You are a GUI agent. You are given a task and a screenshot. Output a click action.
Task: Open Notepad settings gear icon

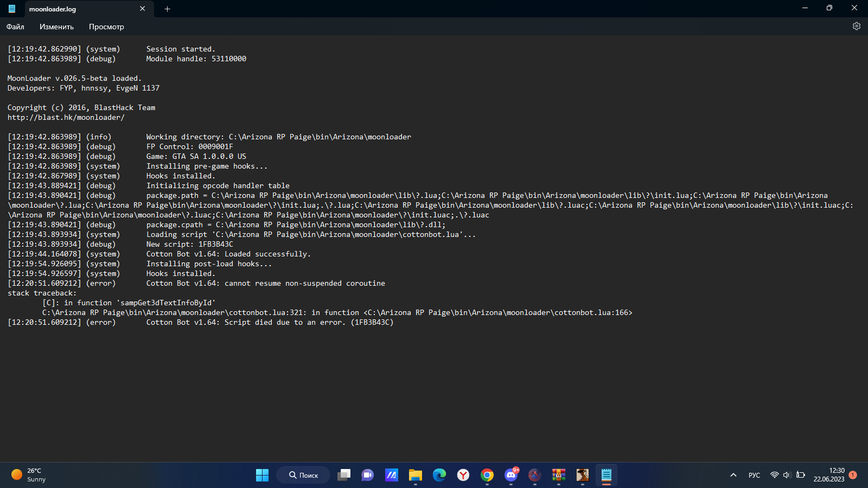tap(856, 26)
